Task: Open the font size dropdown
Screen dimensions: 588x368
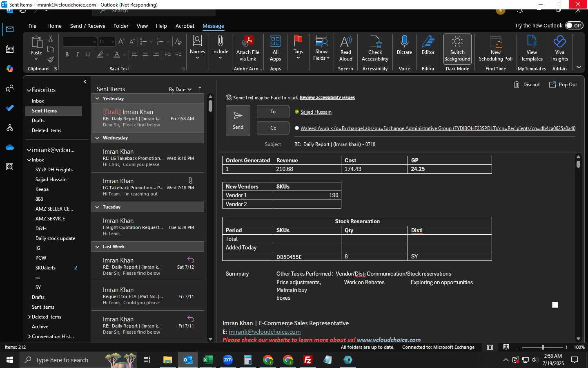Action: 112,42
